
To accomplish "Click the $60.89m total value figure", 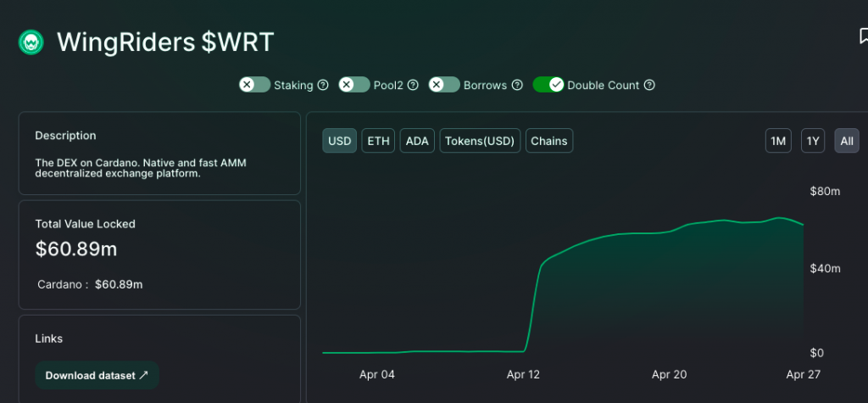I will tap(76, 249).
